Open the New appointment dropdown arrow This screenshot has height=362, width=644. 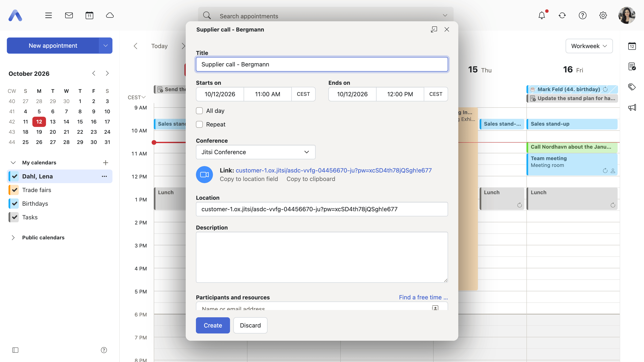point(105,46)
